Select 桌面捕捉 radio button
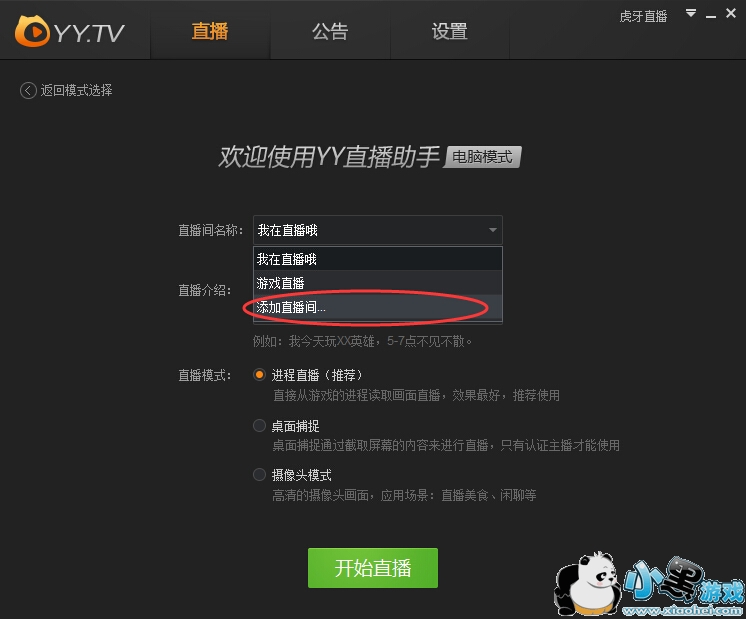The image size is (746, 619). [x=259, y=425]
